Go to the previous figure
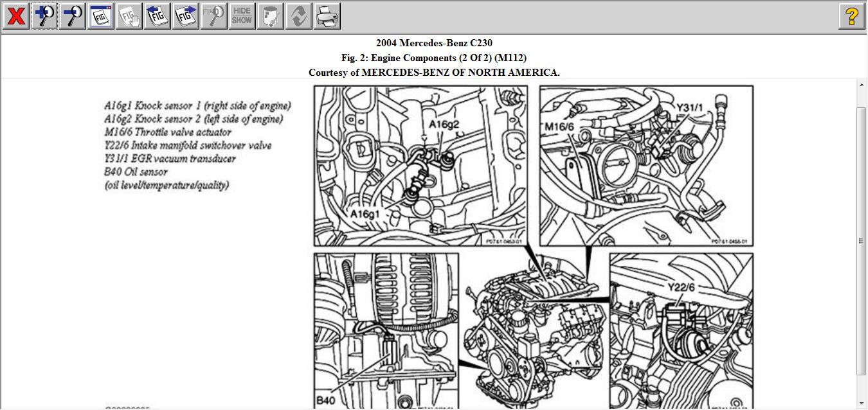This screenshot has height=410, width=868. (158, 16)
